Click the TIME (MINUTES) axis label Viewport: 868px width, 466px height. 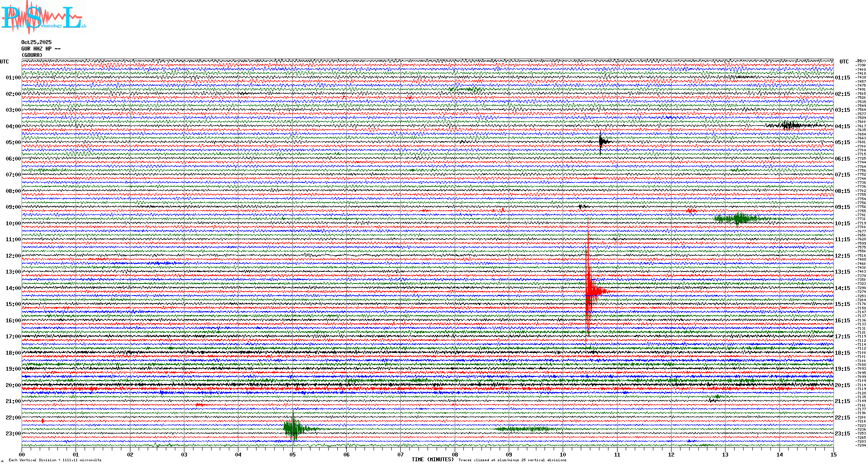pos(433,460)
